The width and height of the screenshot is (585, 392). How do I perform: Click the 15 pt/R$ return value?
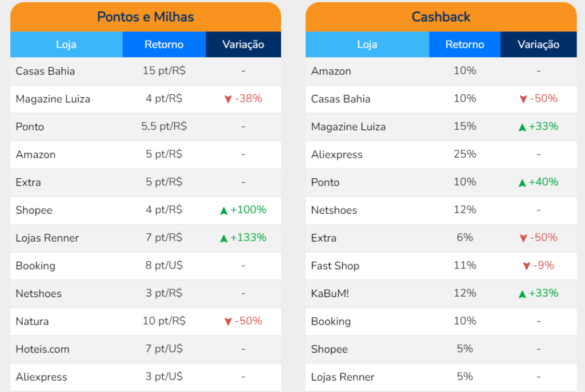pos(164,71)
